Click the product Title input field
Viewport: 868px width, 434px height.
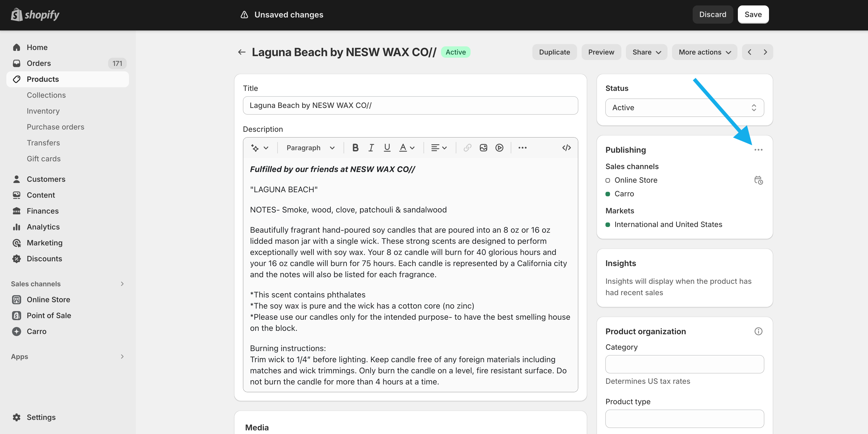click(x=410, y=105)
